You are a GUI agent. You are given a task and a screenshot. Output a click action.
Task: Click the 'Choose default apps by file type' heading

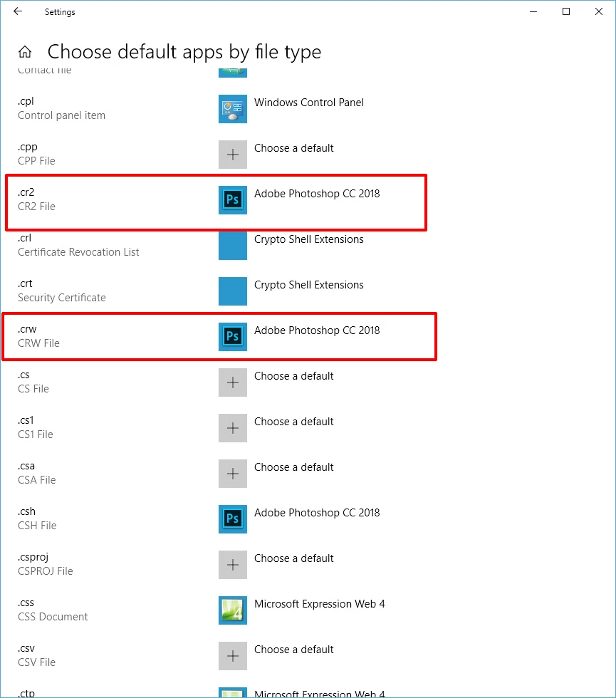click(x=184, y=52)
